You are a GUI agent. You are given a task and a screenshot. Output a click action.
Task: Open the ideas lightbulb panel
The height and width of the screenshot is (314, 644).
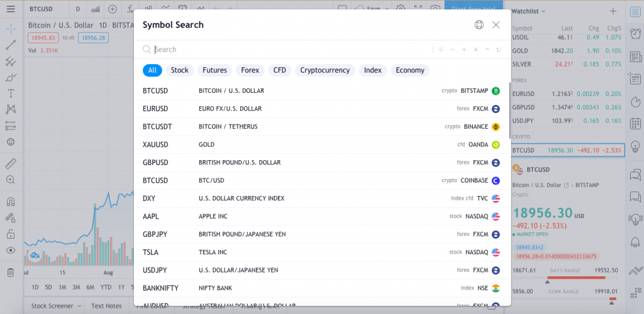pos(635,146)
